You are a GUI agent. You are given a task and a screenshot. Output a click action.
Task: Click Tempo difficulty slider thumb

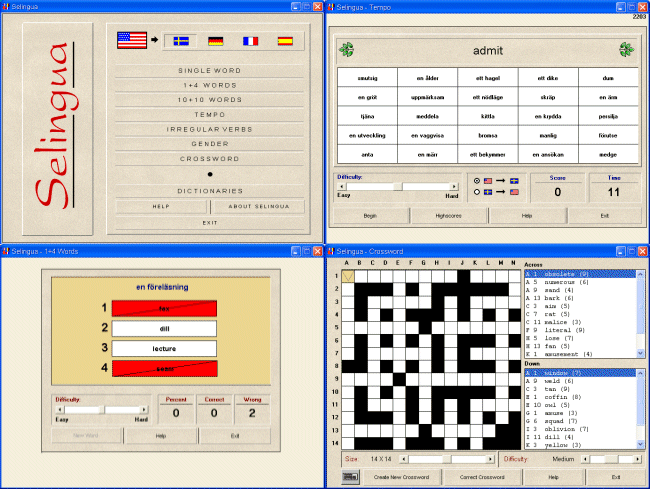click(x=398, y=187)
